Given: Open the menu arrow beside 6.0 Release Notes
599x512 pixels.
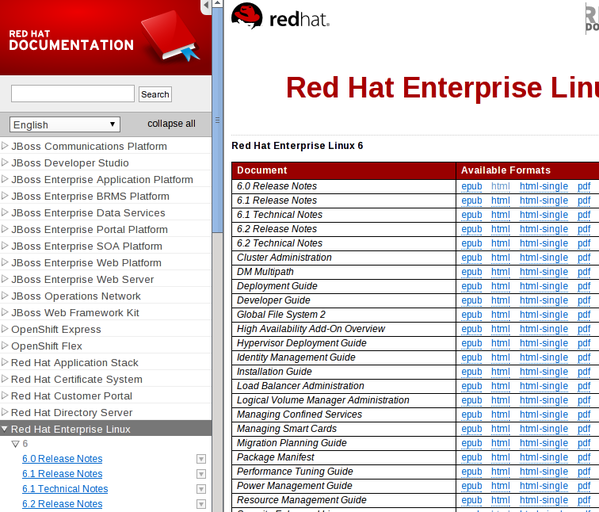Looking at the screenshot, I should (201, 459).
